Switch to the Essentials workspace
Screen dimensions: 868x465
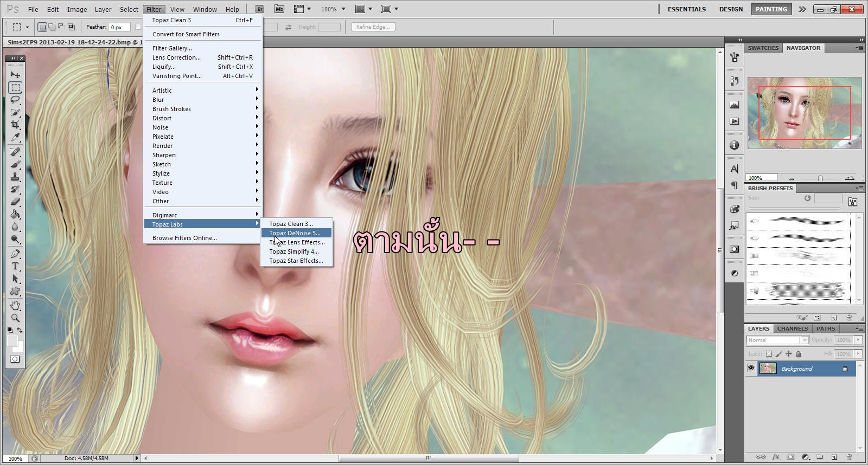click(687, 9)
